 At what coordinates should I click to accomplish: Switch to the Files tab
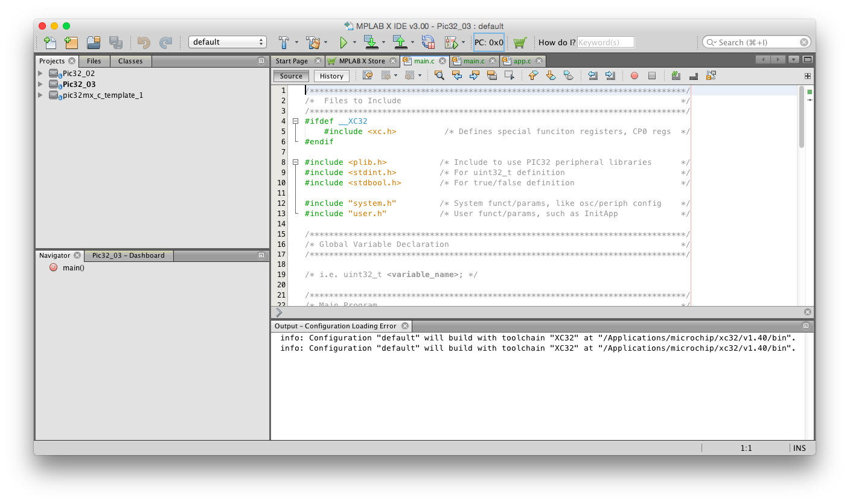pyautogui.click(x=94, y=61)
